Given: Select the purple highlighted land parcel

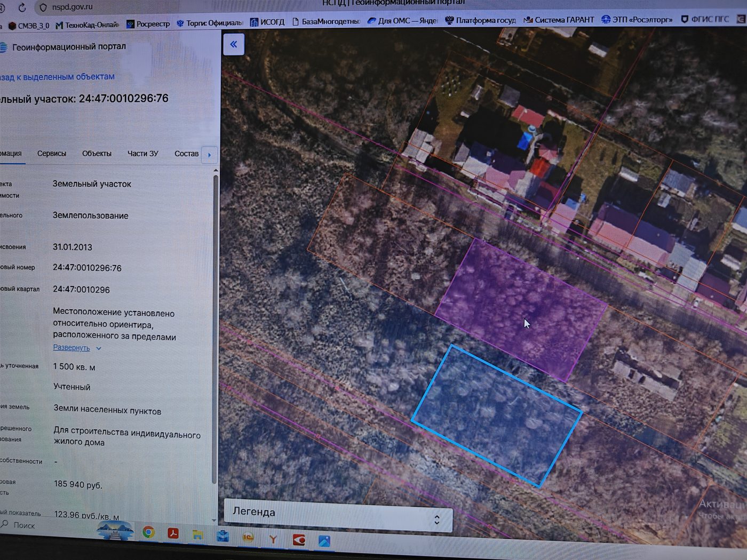Looking at the screenshot, I should coord(520,309).
